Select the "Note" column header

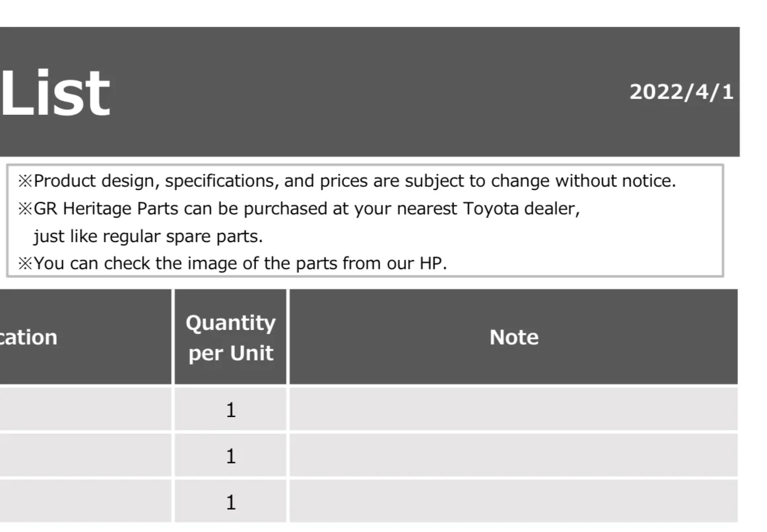pyautogui.click(x=514, y=337)
